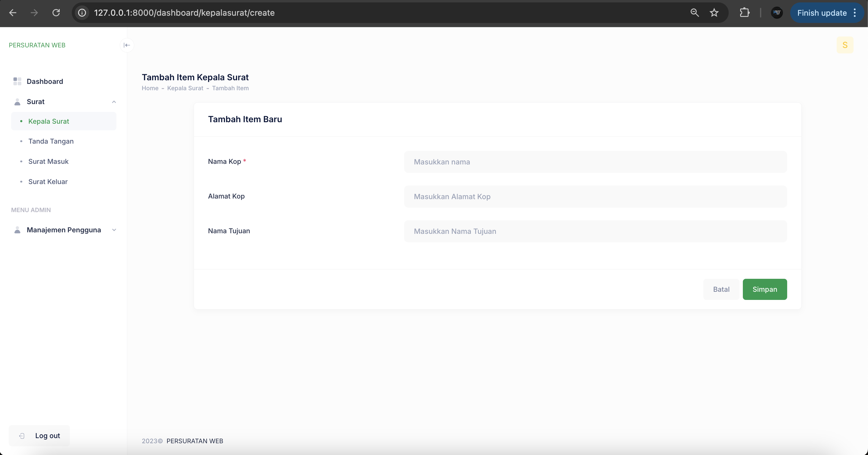View site information icon in the address bar
This screenshot has height=455, width=868.
click(82, 13)
